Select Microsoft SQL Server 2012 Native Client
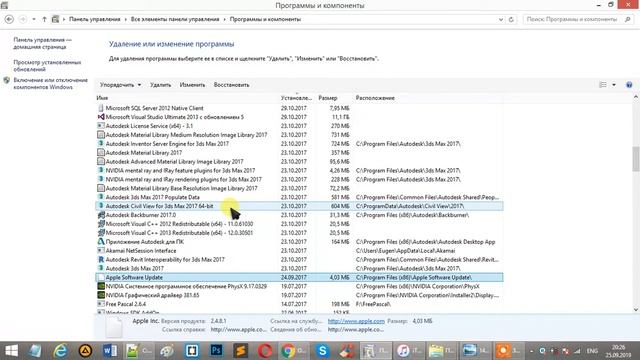 [299, 108]
